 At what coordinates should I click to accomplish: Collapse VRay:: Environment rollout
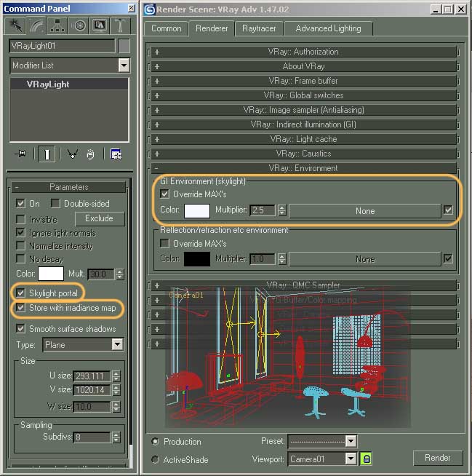tap(303, 168)
